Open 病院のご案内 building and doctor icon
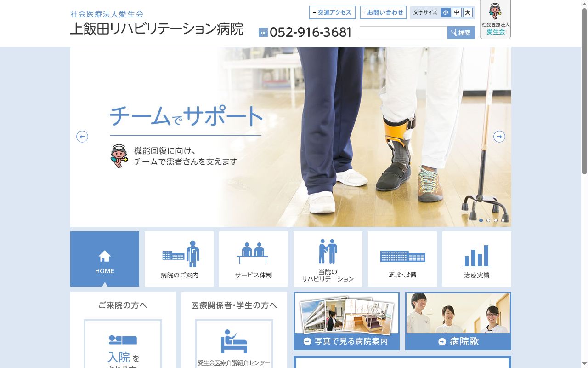The image size is (588, 368). 181,254
